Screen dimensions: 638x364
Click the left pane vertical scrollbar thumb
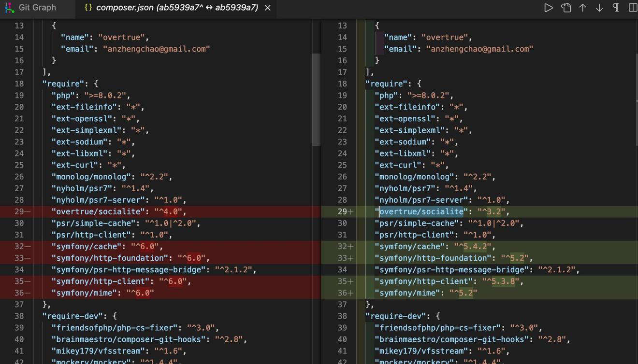tap(316, 99)
